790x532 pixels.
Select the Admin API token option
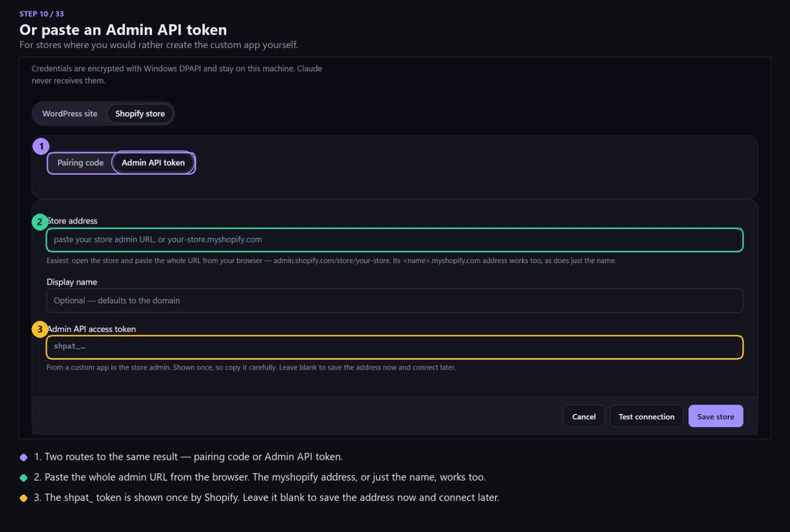[153, 163]
